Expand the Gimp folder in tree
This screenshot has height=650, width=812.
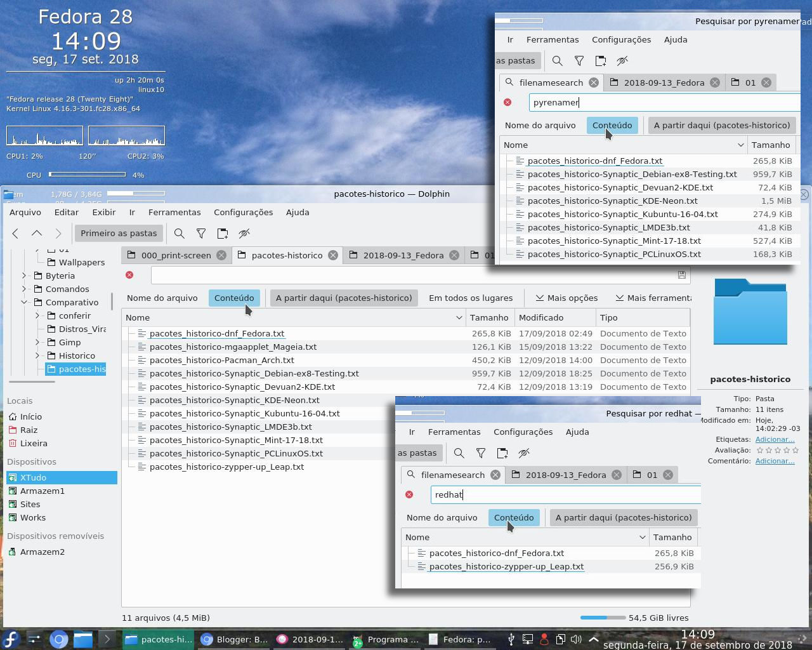click(x=37, y=342)
